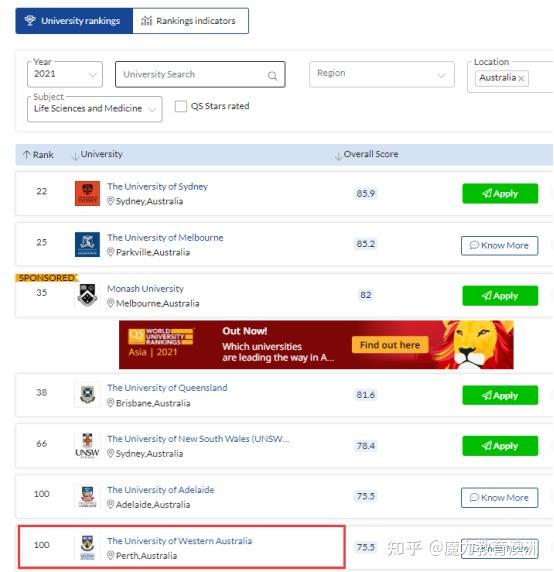Click the University of Queensland crest

[x=87, y=394]
